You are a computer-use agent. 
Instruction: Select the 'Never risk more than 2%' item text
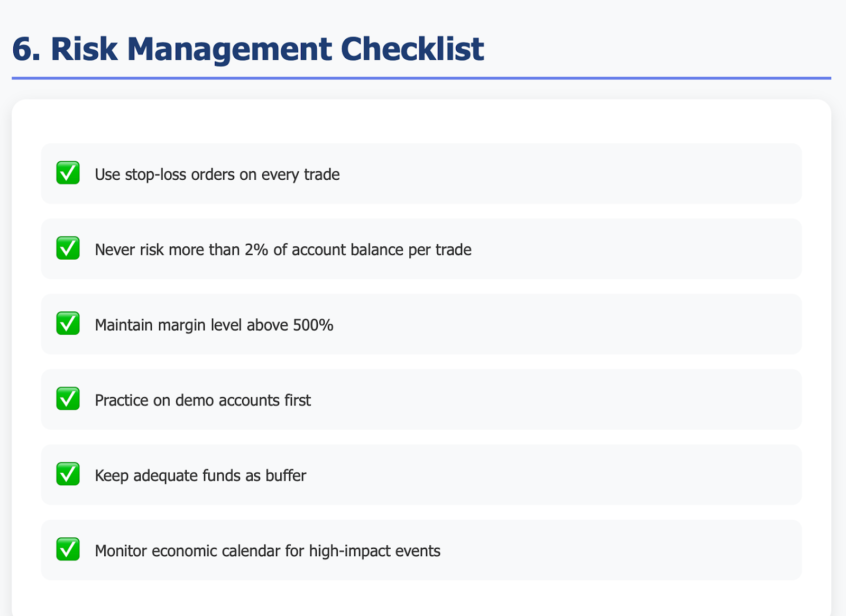pos(283,250)
